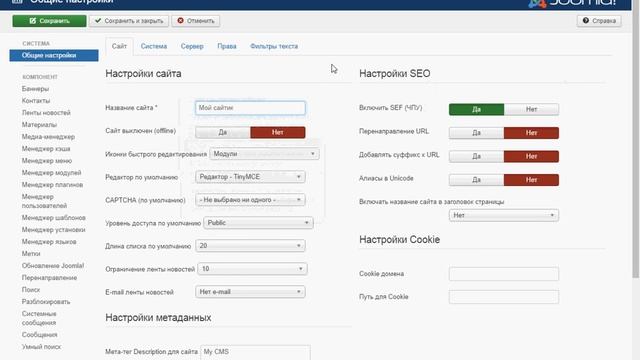Click the Путь для Cookie input field
Screen dimensions: 640x360
[x=504, y=297]
